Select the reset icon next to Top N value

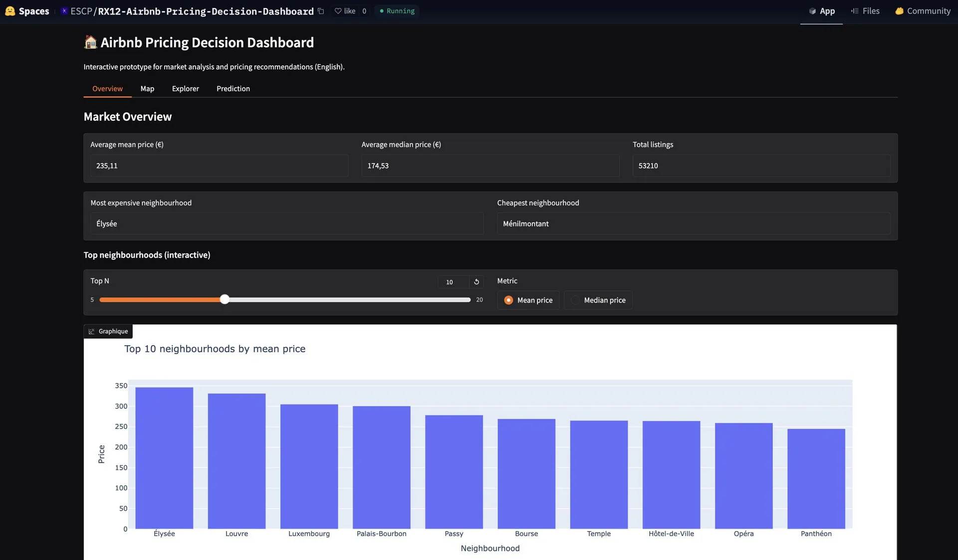476,282
